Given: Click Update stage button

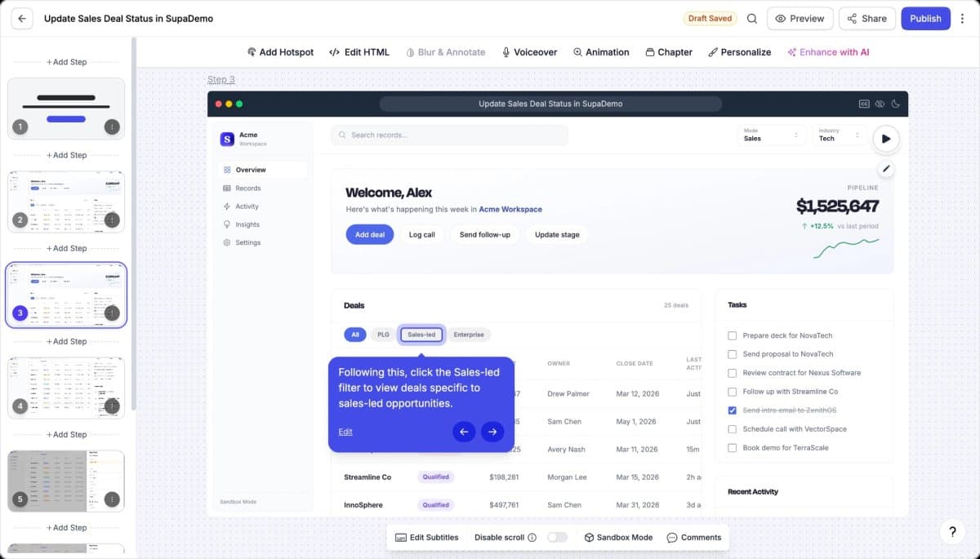Looking at the screenshot, I should point(557,235).
